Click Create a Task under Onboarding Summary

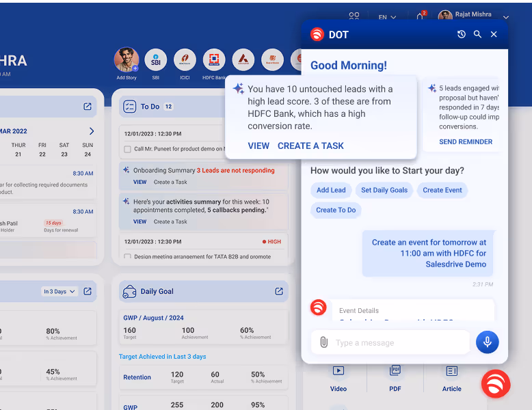point(170,182)
